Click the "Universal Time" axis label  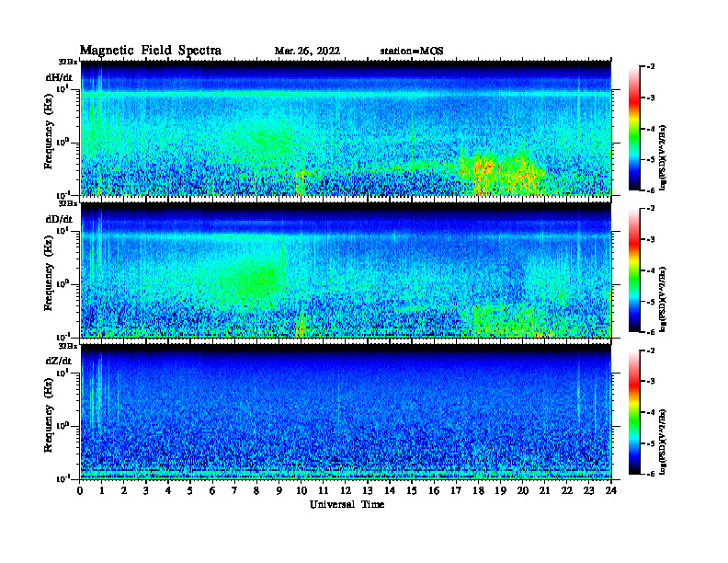point(347,504)
